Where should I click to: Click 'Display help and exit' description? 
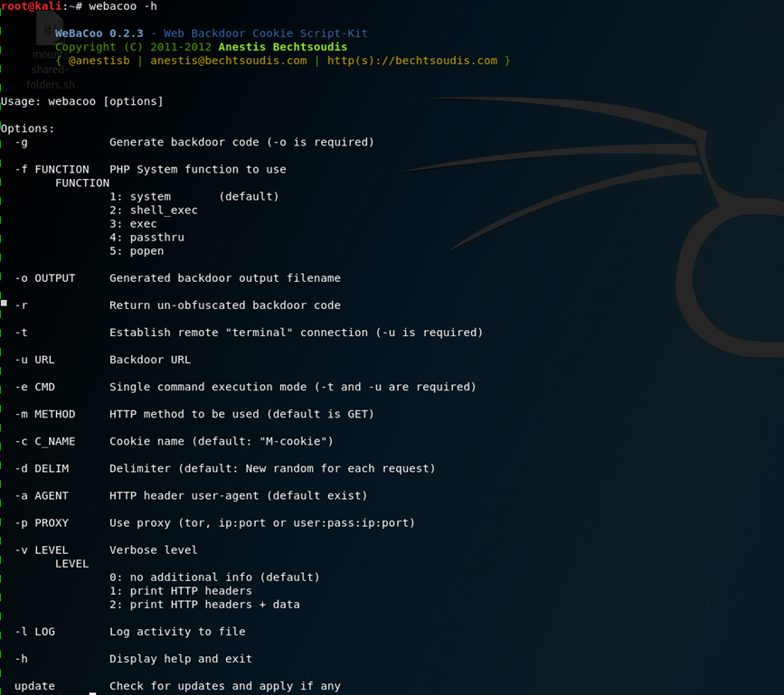pyautogui.click(x=181, y=659)
